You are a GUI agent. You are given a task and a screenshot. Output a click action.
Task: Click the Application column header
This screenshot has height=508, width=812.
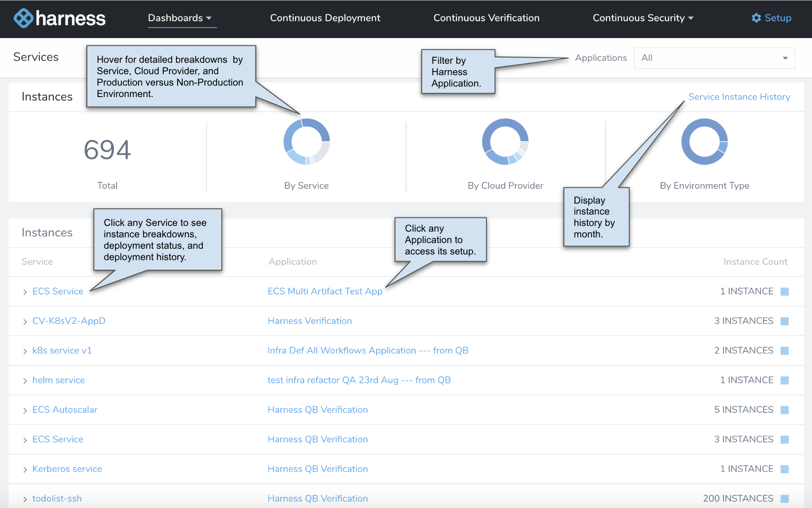click(293, 262)
